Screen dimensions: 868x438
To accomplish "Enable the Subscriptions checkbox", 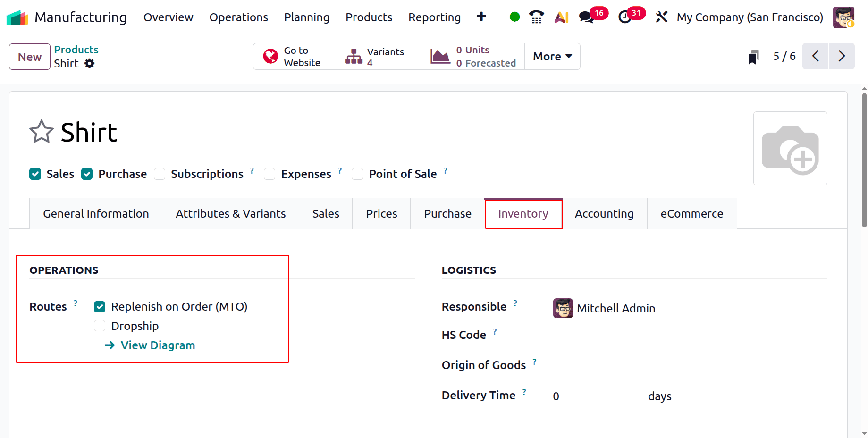I will pos(160,174).
